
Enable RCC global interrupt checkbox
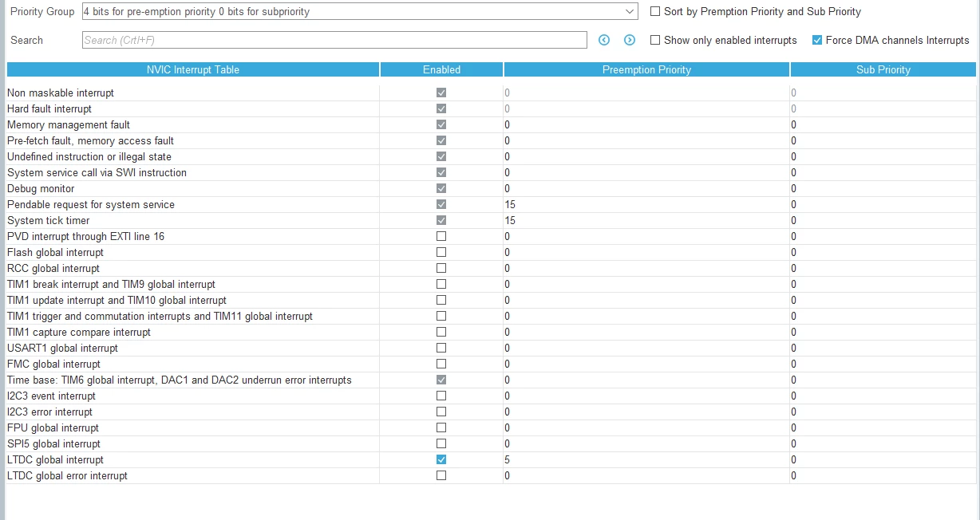[441, 268]
